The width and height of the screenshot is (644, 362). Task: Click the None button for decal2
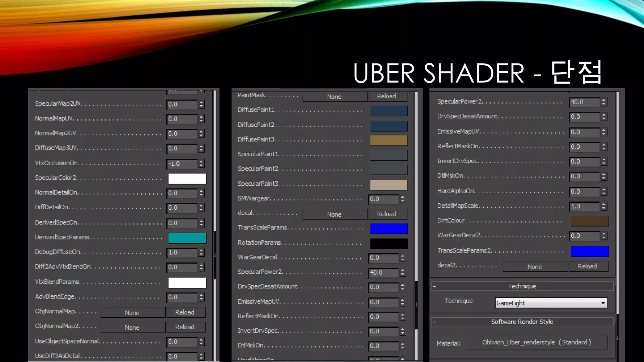point(535,266)
